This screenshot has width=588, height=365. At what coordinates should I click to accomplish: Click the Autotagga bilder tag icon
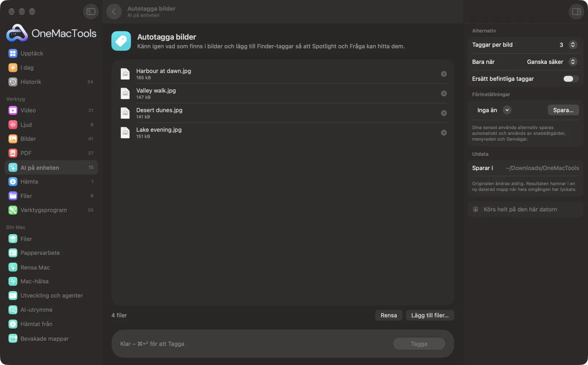[x=121, y=41]
